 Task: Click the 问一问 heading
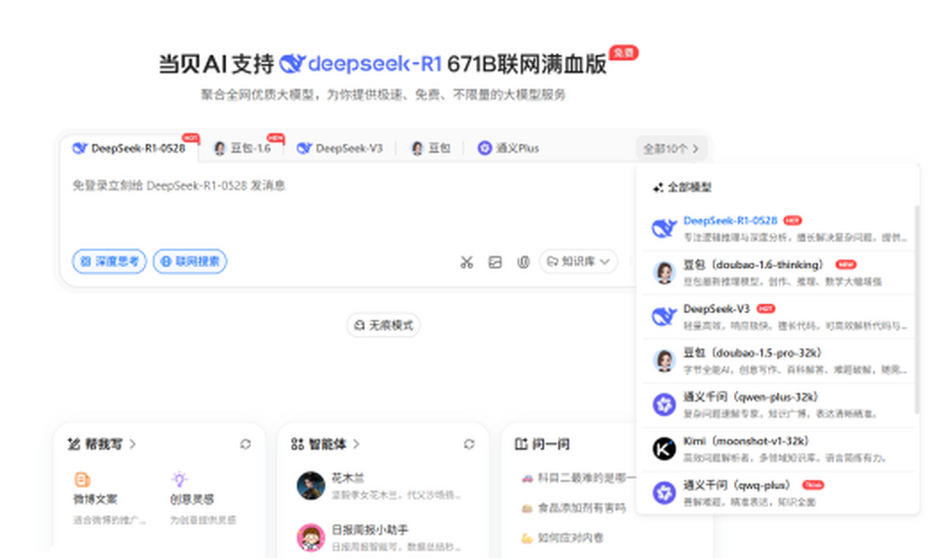551,444
